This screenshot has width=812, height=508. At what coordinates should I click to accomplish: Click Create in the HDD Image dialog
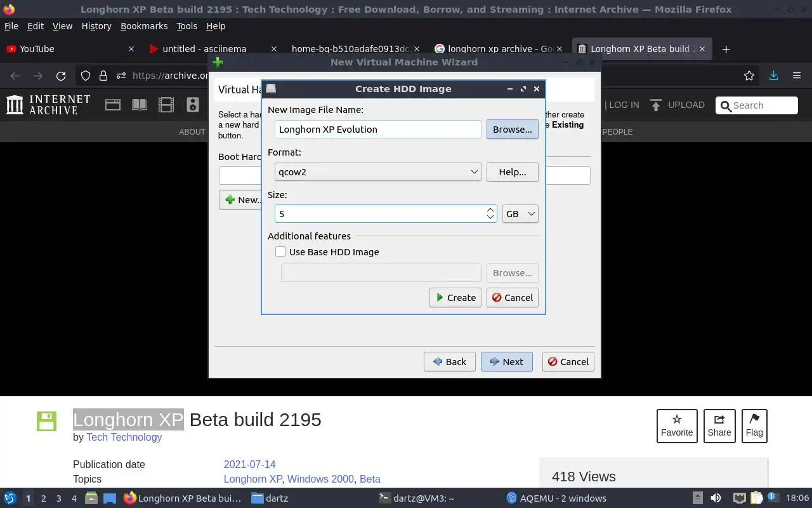(x=455, y=298)
